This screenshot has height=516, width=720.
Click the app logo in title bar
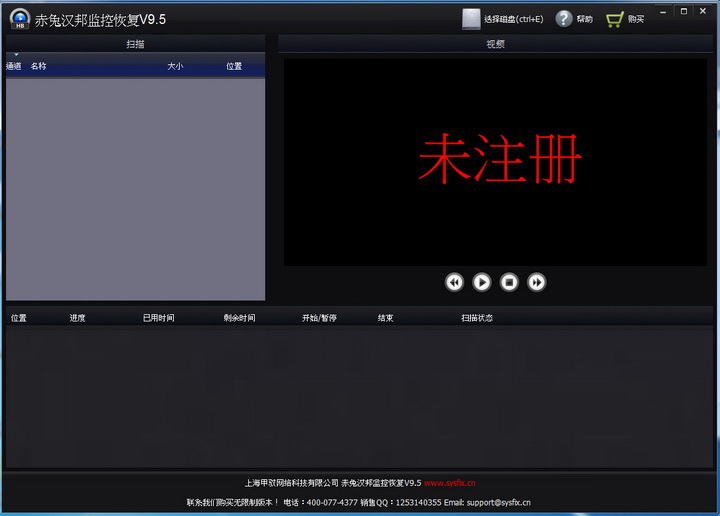20,19
